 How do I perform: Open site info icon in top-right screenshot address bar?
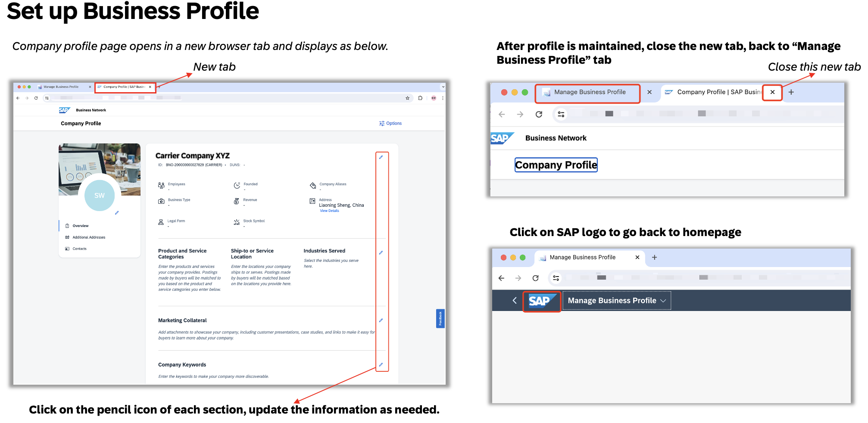[561, 114]
